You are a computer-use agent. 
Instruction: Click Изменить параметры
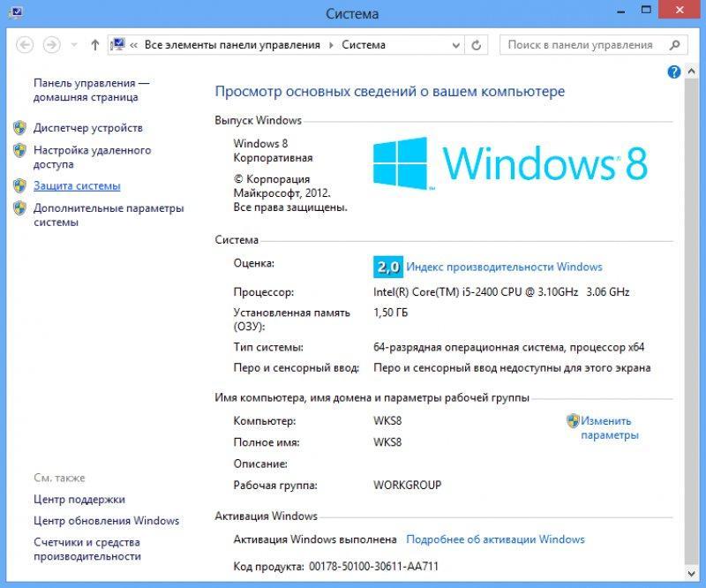[x=610, y=427]
